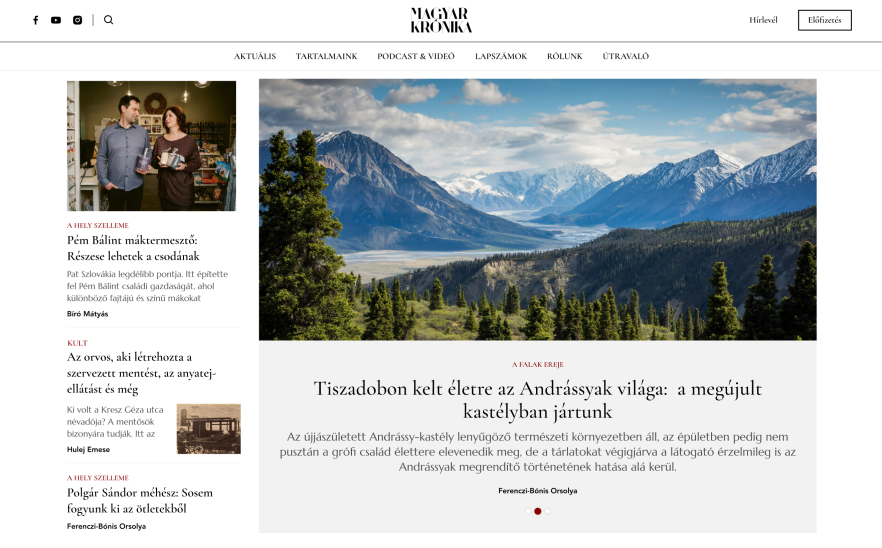Open the Hírlevél newsletter link
The image size is (882, 548).
[763, 20]
